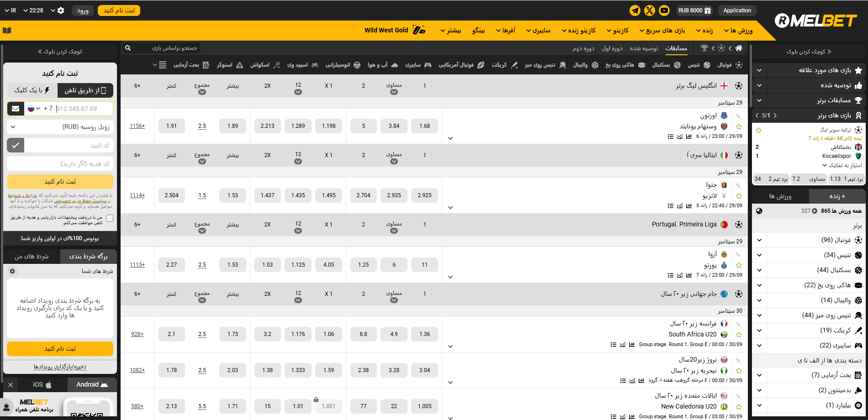The width and height of the screenshot is (868, 420).
Task: Switch to email registration envelope icon
Action: [16, 109]
